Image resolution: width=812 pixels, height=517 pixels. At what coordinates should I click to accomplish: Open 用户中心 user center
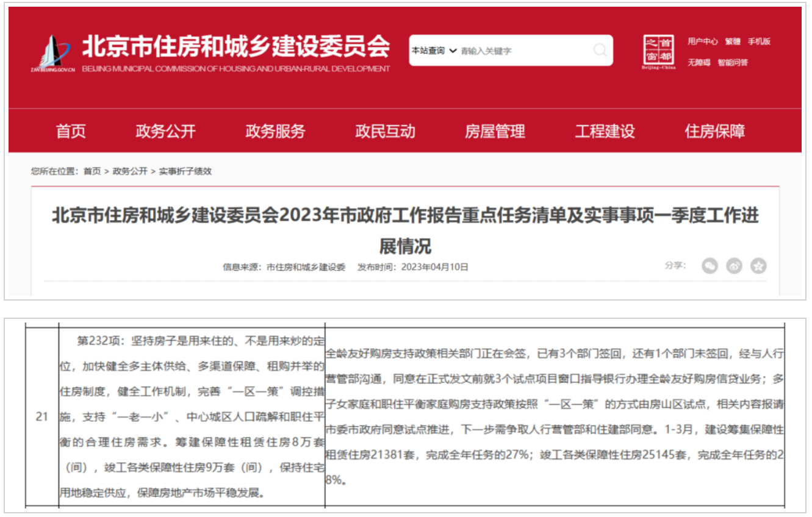tap(703, 41)
